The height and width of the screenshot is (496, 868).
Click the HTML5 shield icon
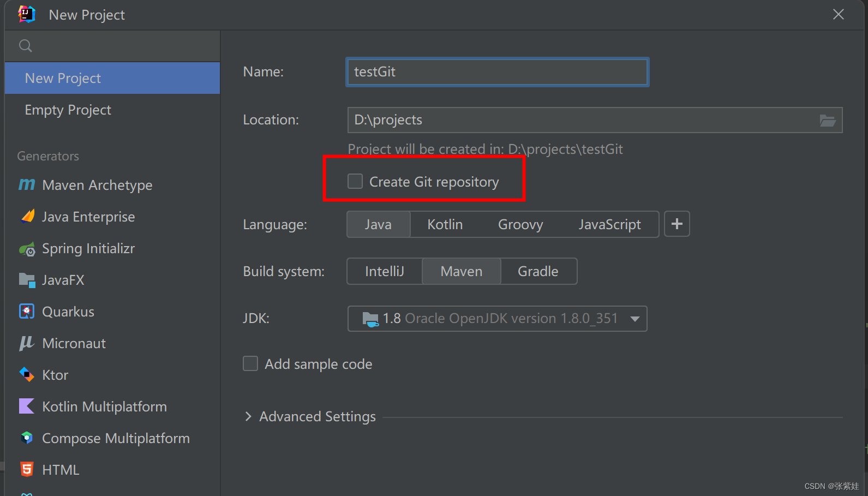(27, 469)
